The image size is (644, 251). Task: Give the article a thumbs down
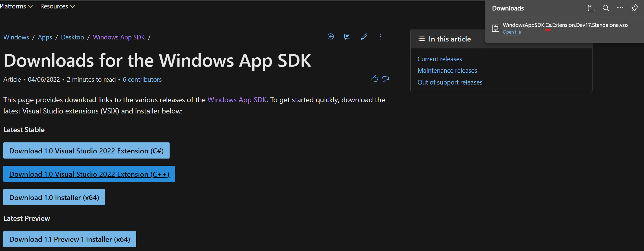386,79
